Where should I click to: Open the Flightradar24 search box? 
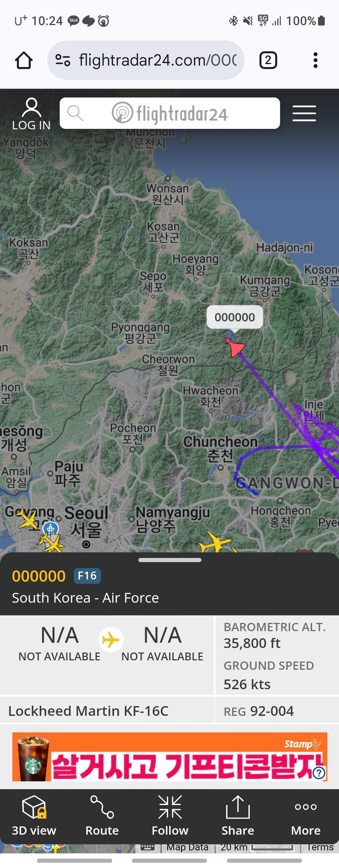170,113
